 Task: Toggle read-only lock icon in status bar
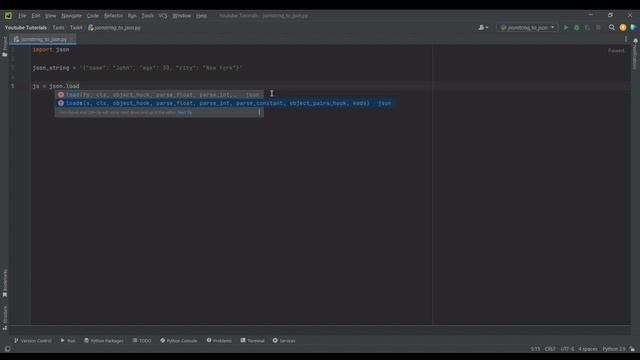point(632,349)
